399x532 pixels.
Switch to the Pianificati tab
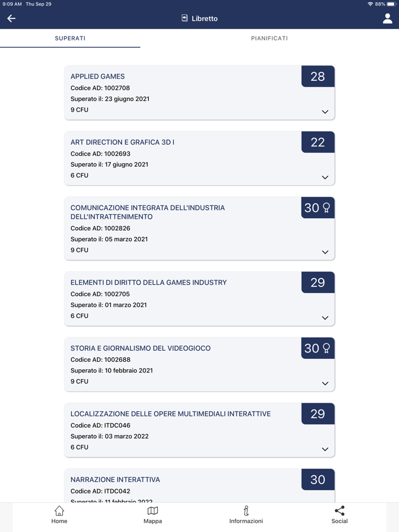point(269,38)
